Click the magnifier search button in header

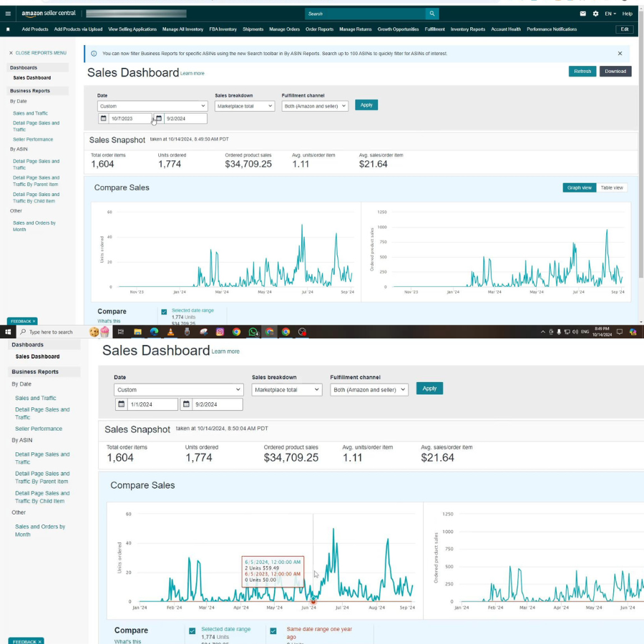432,14
